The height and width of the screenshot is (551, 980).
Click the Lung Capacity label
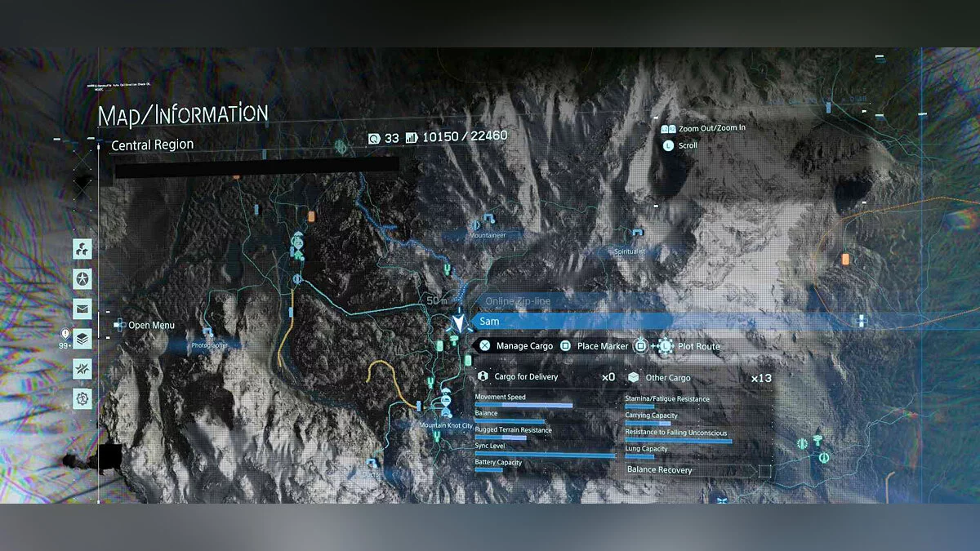point(647,449)
